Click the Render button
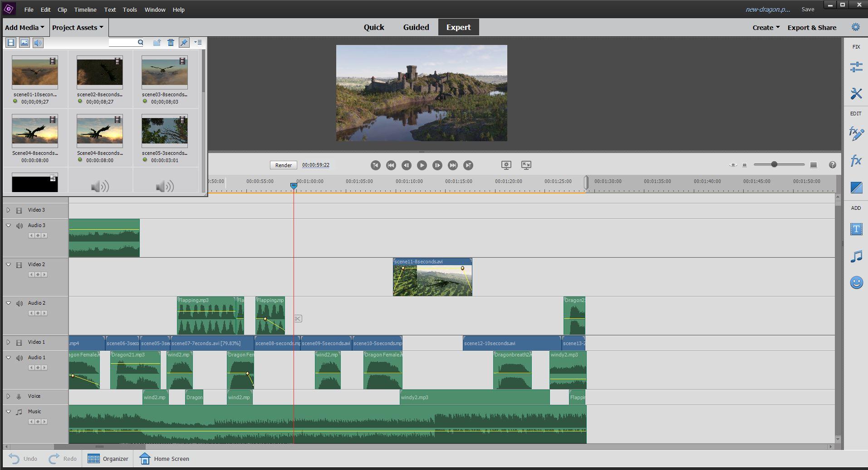 [x=283, y=165]
